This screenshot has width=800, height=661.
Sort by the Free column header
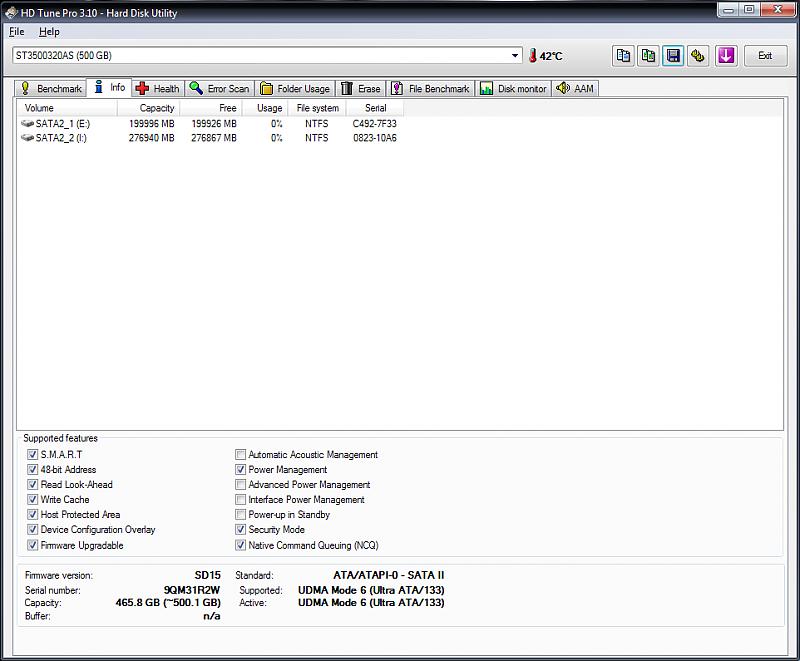(211, 108)
